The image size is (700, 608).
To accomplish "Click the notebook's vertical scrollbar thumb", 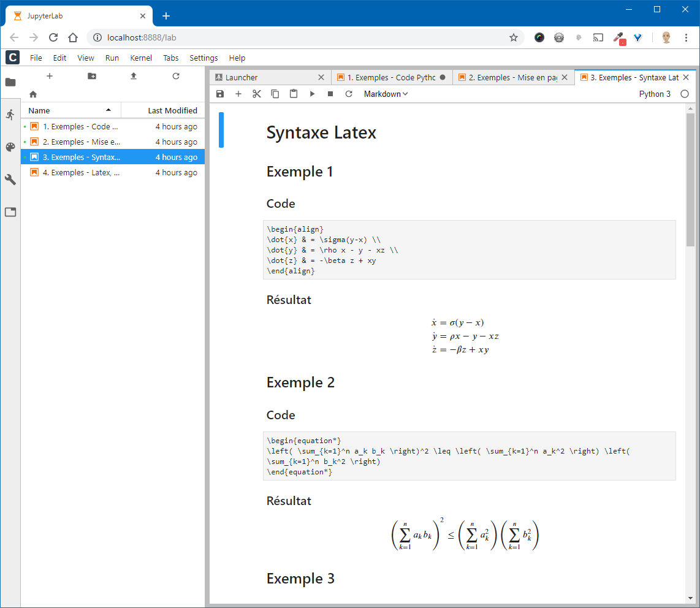I will 690,179.
